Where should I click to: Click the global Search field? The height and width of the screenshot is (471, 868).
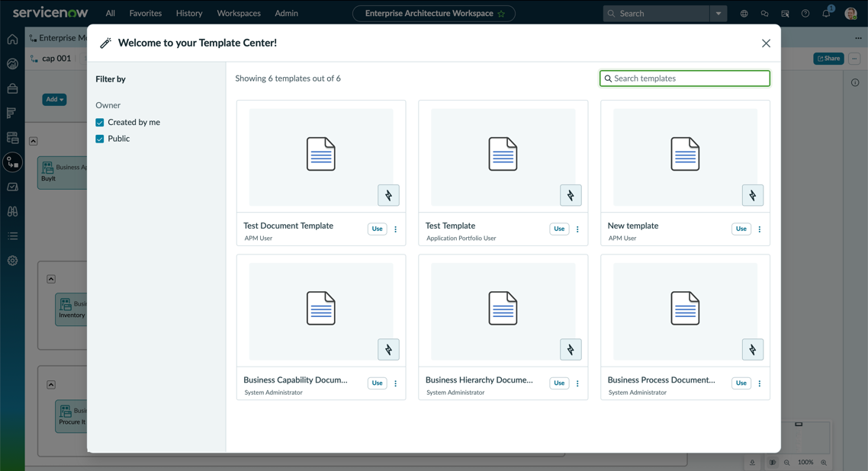tap(657, 13)
